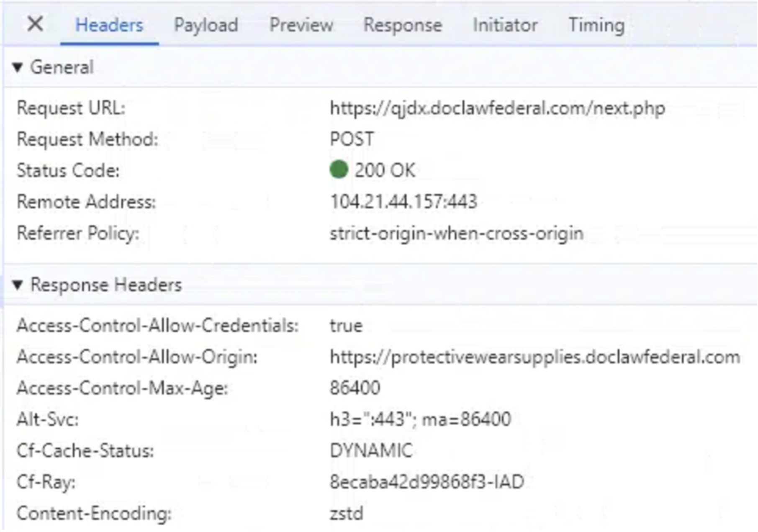This screenshot has height=532, width=758.
Task: Click the strict-origin-when-cross-origin policy value
Action: [x=456, y=233]
